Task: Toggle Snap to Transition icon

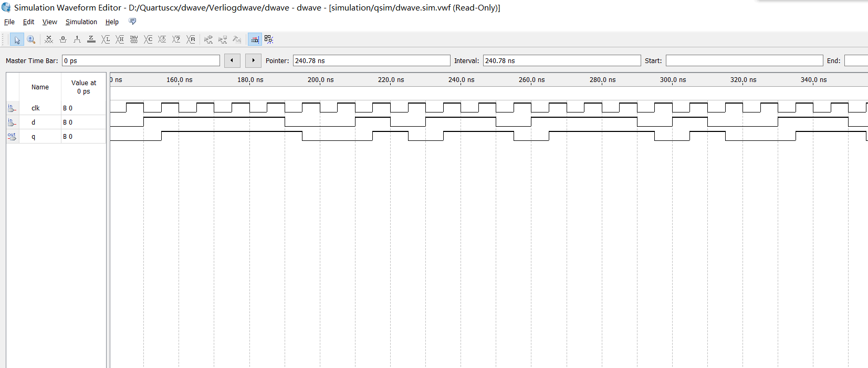Action: [255, 39]
